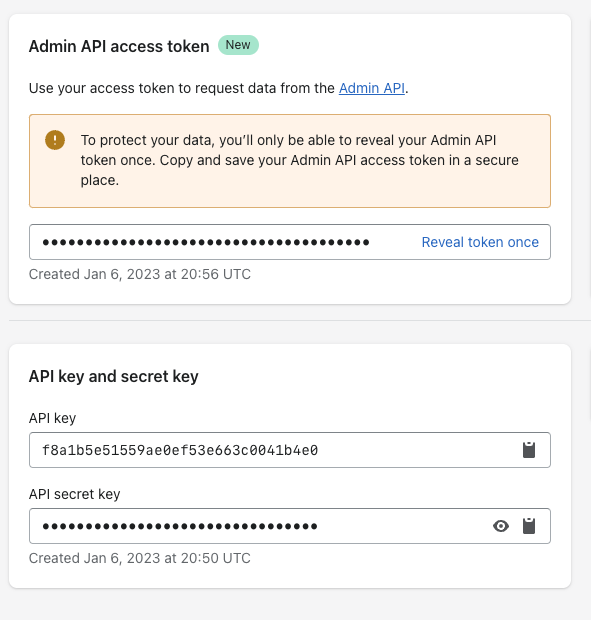Click the 'Use your access token' description
Viewport: 591px width, 620px height.
[219, 88]
